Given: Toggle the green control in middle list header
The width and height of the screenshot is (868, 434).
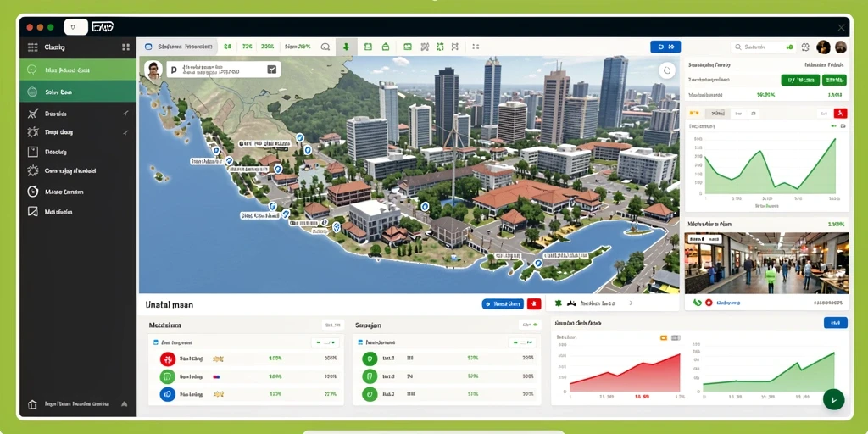Looking at the screenshot, I should point(522,342).
